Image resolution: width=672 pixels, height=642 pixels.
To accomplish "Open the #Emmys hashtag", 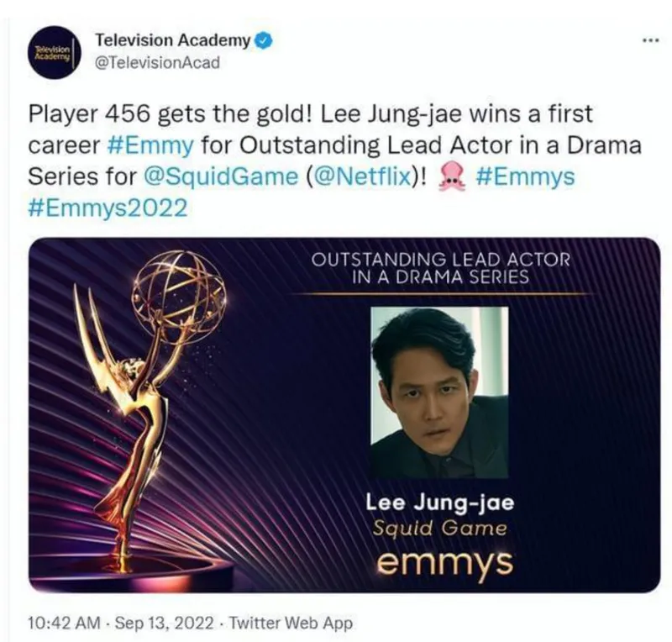I will tap(524, 176).
